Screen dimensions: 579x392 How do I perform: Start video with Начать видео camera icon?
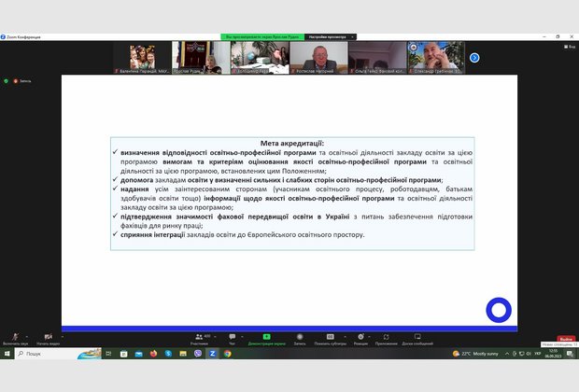(49, 337)
